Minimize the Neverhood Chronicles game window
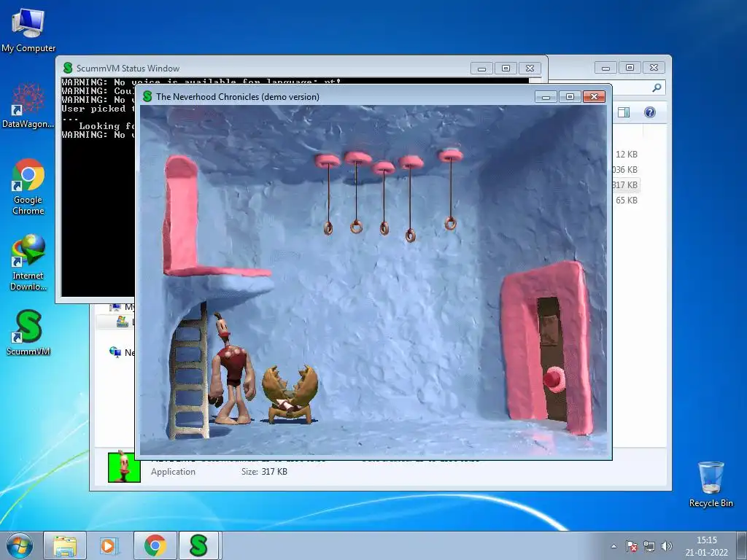The width and height of the screenshot is (747, 560). coord(546,97)
